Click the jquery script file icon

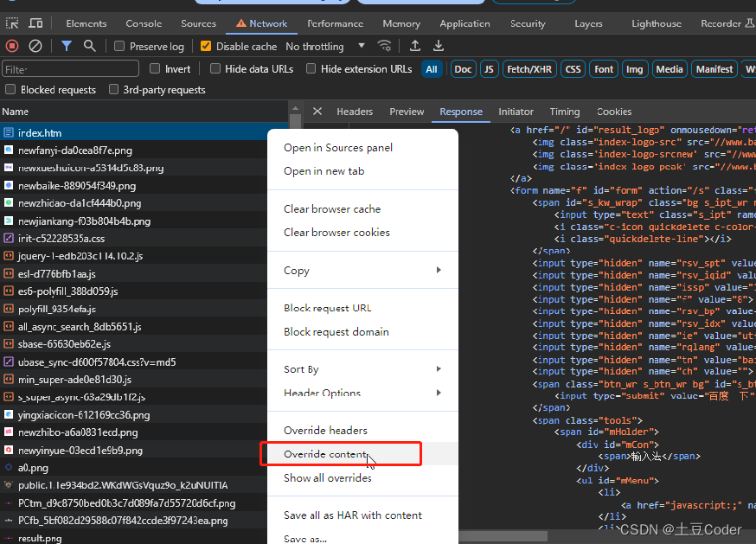click(8, 256)
